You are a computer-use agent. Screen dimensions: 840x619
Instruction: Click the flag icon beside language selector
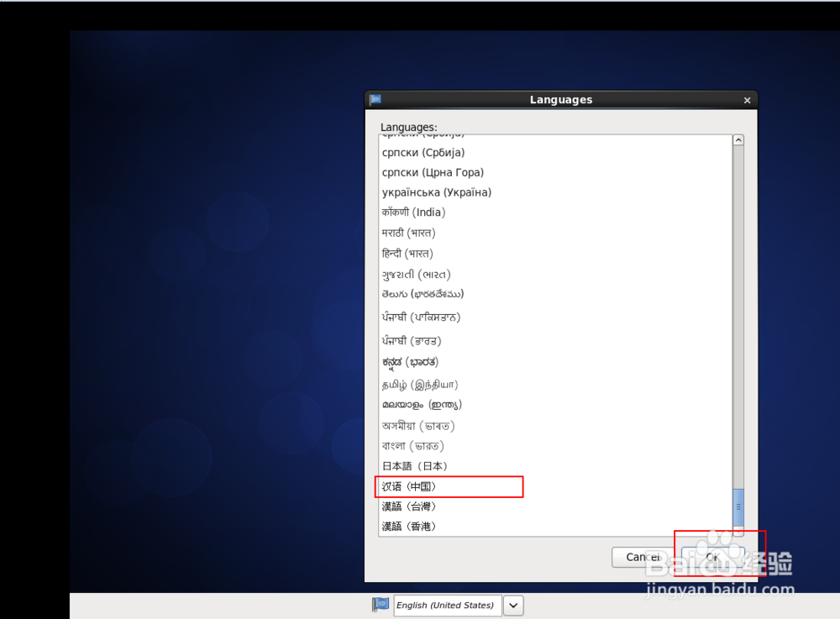pos(380,605)
